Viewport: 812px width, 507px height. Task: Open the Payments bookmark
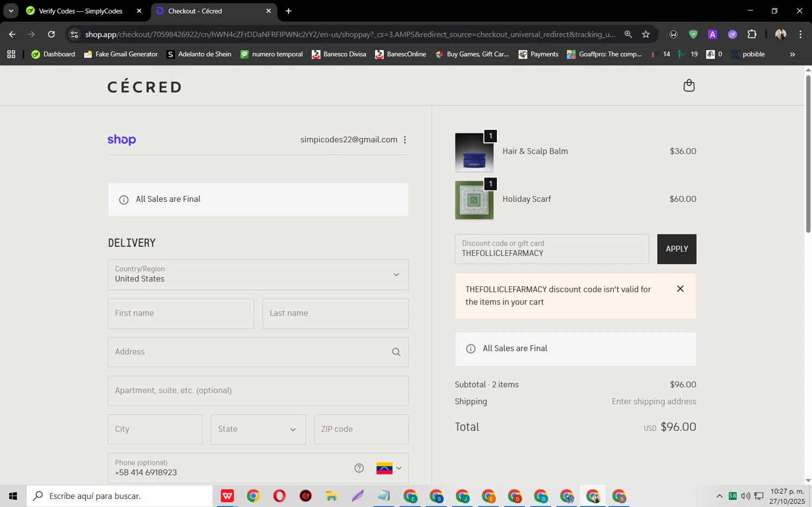(x=538, y=54)
